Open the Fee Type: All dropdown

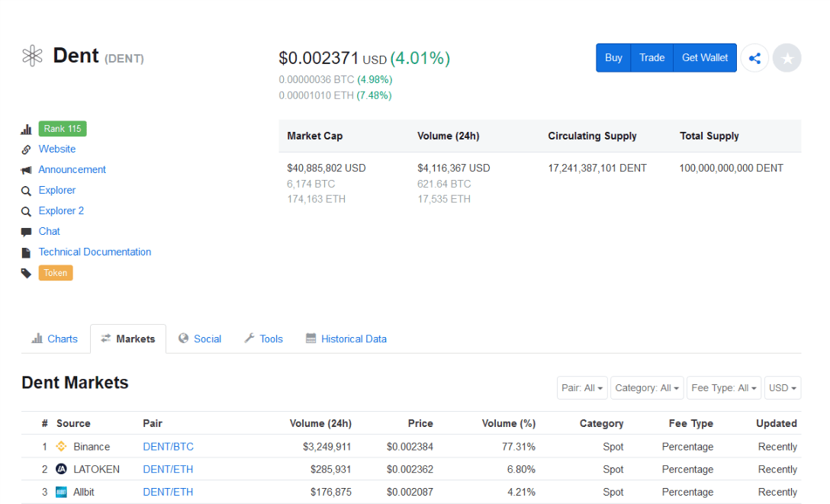pos(724,388)
